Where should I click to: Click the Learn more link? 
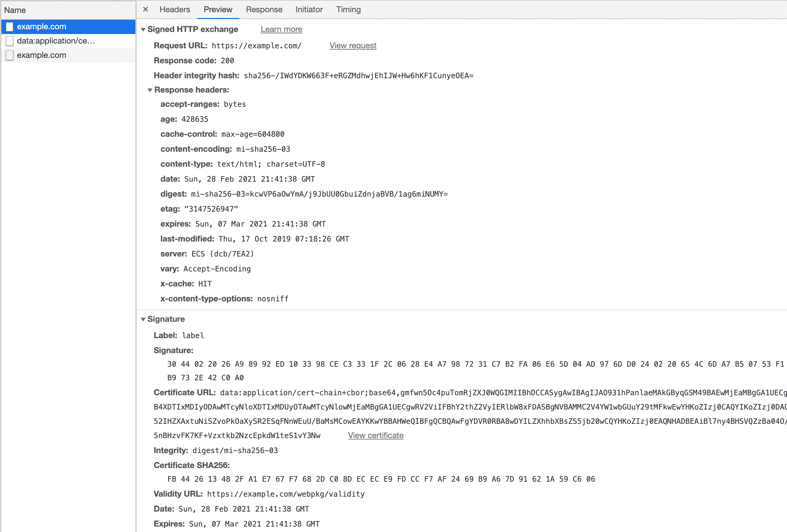pos(281,29)
